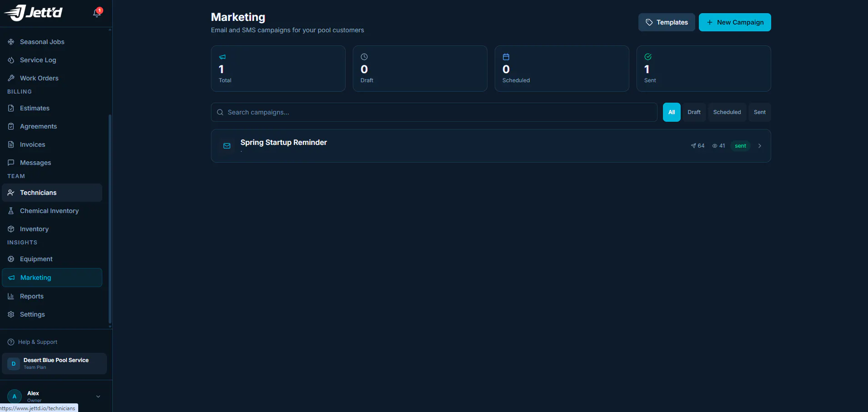Go to the Technicians page
Image resolution: width=868 pixels, height=412 pixels.
pos(52,193)
